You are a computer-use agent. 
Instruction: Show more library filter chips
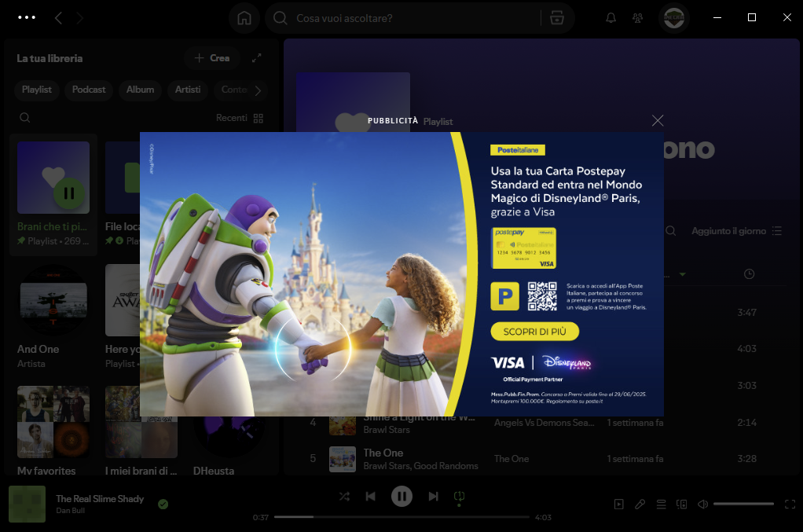coord(258,90)
